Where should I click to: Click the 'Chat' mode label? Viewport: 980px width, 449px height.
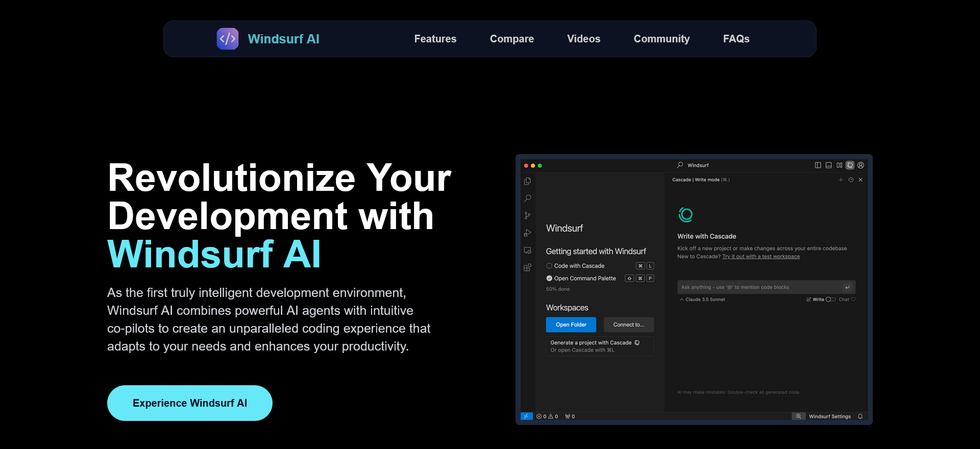click(x=844, y=300)
